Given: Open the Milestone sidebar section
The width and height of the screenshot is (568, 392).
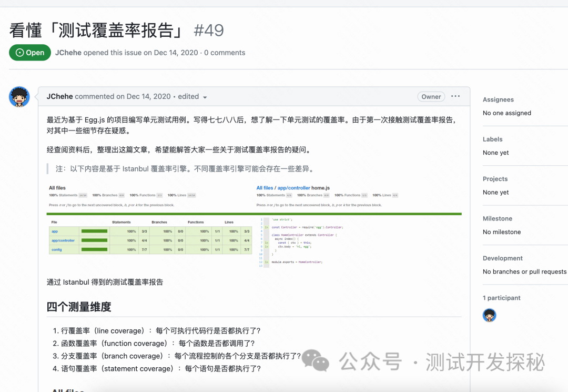Looking at the screenshot, I should pyautogui.click(x=498, y=218).
